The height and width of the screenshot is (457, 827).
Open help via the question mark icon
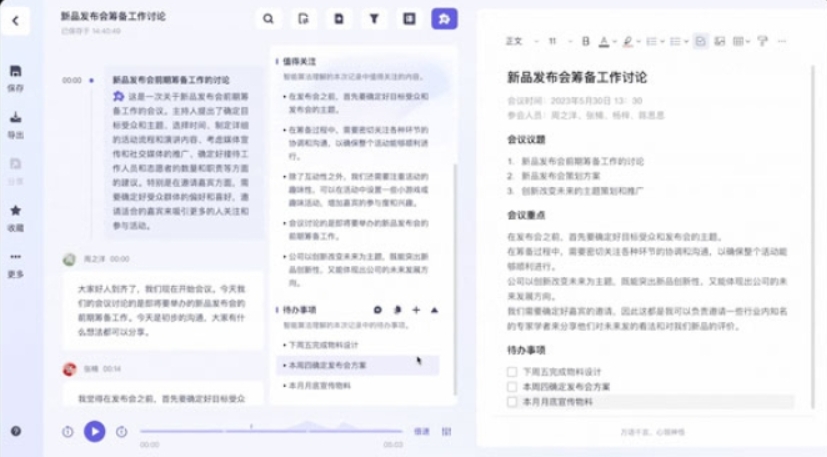coord(16,431)
